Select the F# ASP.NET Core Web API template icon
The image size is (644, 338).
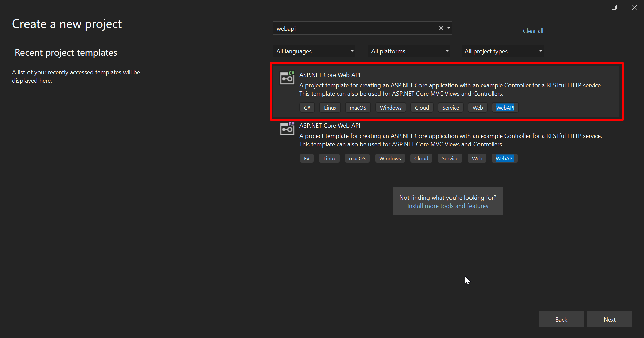(x=287, y=128)
